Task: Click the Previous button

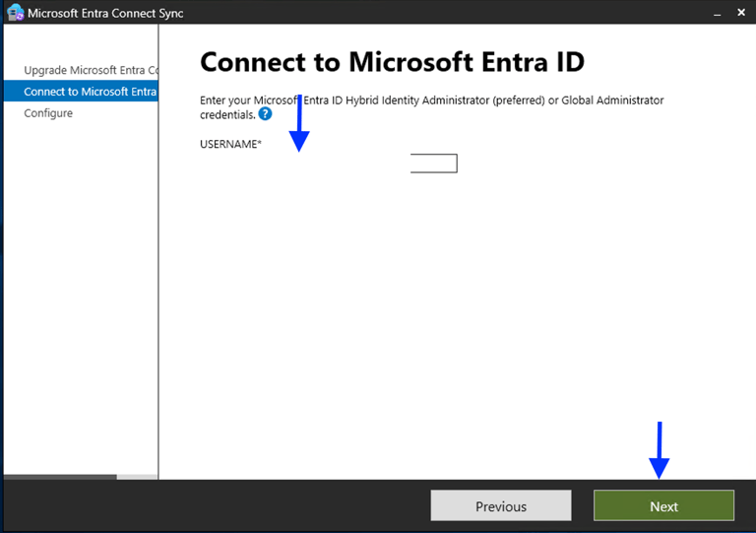Action: [500, 505]
